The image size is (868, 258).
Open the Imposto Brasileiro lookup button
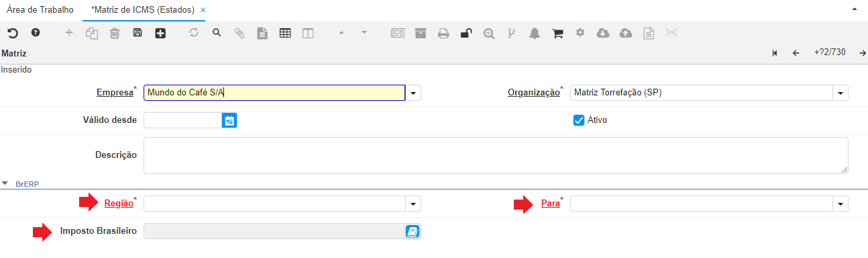tap(412, 231)
